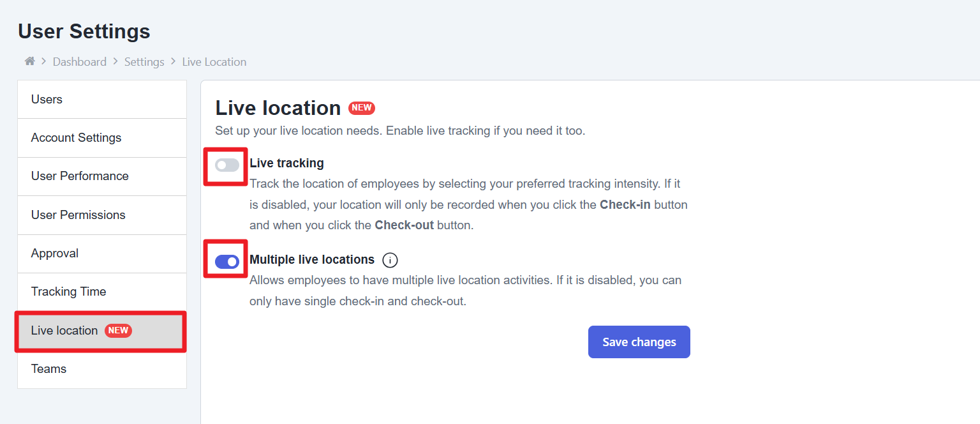Viewport: 980px width, 424px height.
Task: Click the Multiple live locations label text
Action: [x=311, y=260]
